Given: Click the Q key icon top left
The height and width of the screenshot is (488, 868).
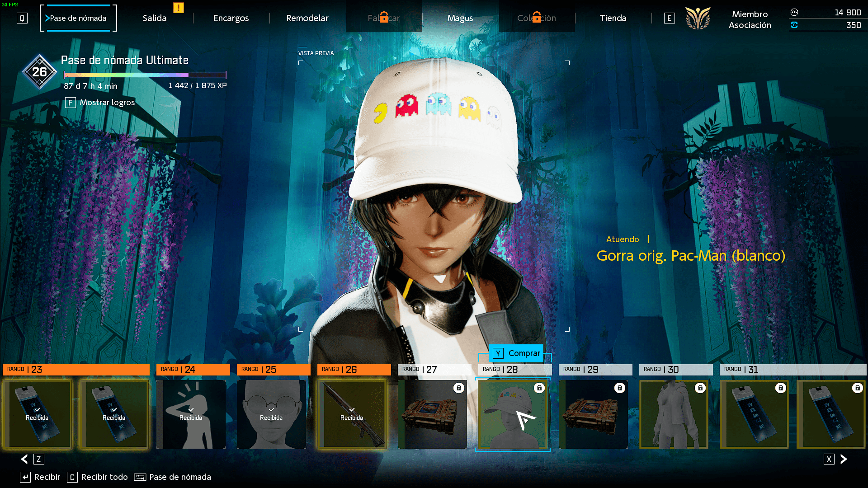Looking at the screenshot, I should point(22,18).
